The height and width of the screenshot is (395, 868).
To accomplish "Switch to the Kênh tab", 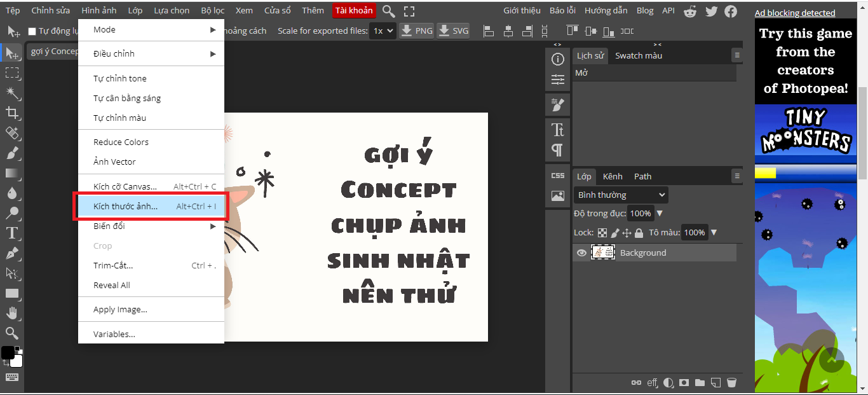I will click(612, 176).
